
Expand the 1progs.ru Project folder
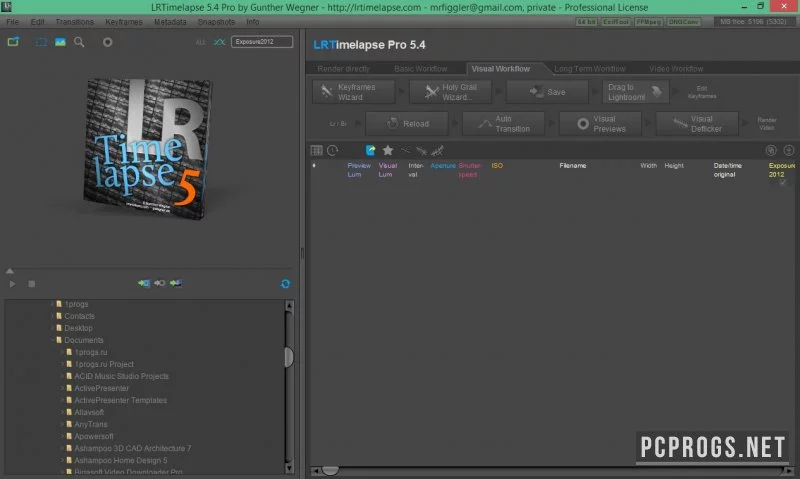[x=63, y=364]
